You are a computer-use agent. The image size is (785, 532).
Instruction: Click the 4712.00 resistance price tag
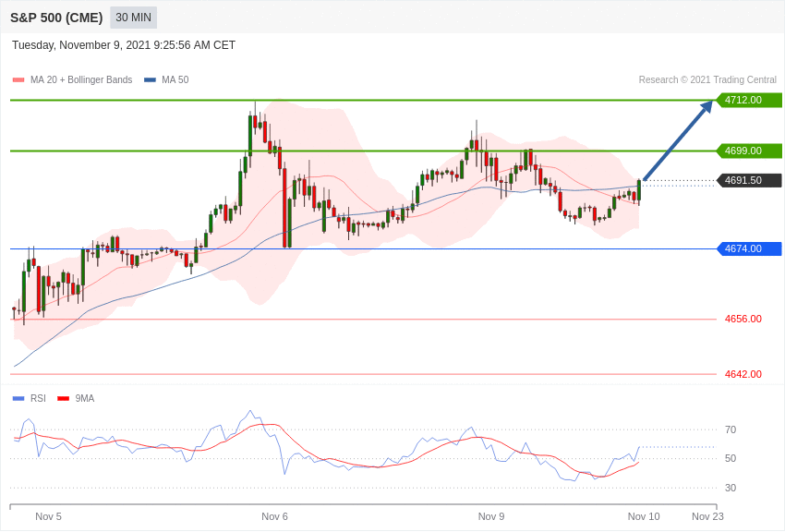[x=750, y=100]
